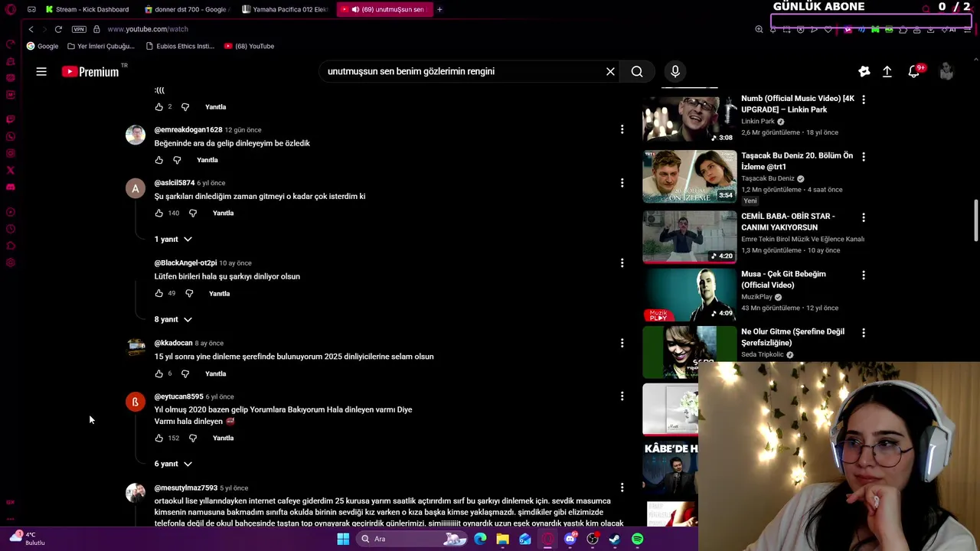Clear the YouTube search box text
980x551 pixels.
[x=610, y=71]
